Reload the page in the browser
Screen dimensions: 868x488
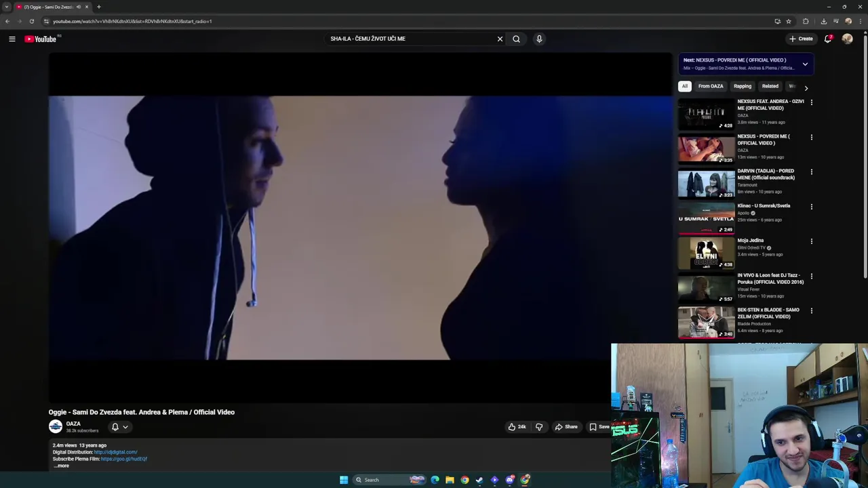coord(31,21)
